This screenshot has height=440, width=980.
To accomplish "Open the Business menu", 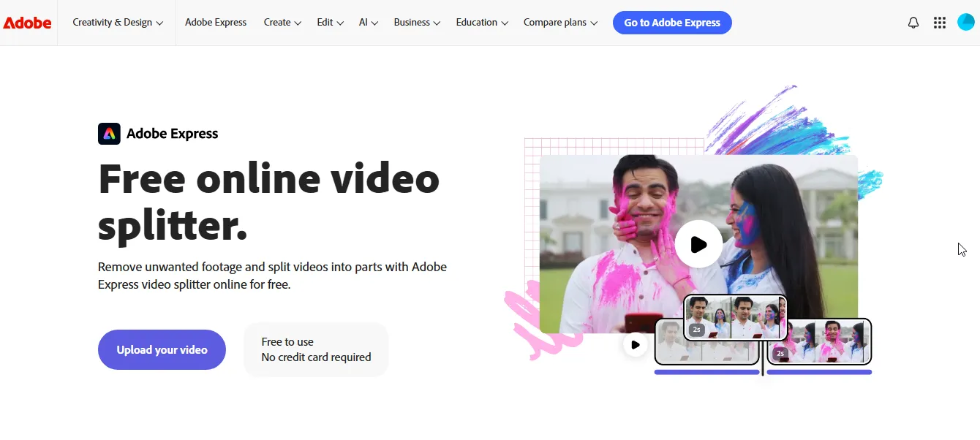I will [x=417, y=23].
